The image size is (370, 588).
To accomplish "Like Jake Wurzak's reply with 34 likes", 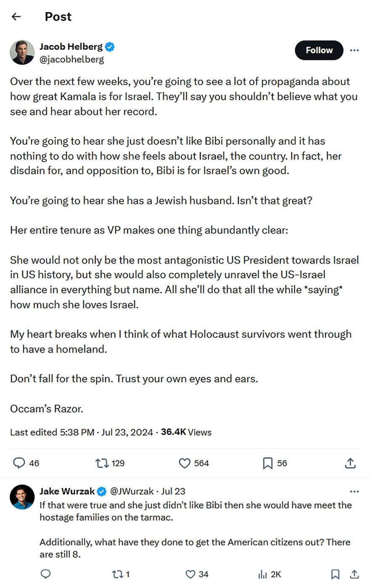I will [191, 574].
